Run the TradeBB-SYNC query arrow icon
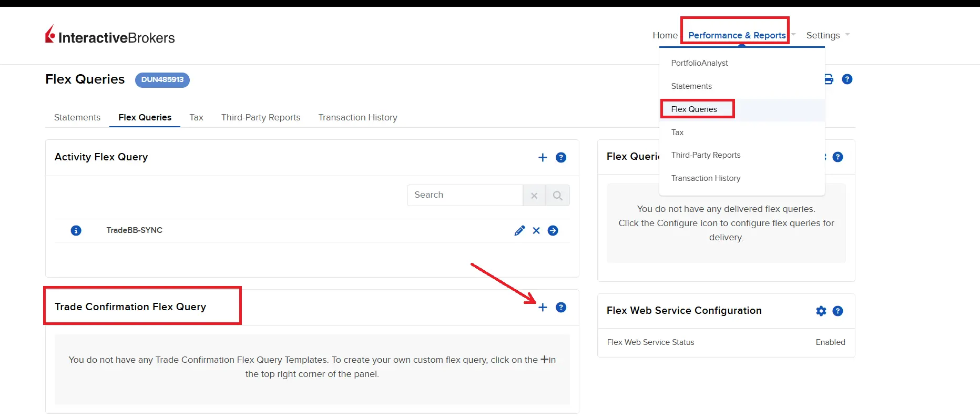Screen dimensions: 980x418 [x=553, y=231]
